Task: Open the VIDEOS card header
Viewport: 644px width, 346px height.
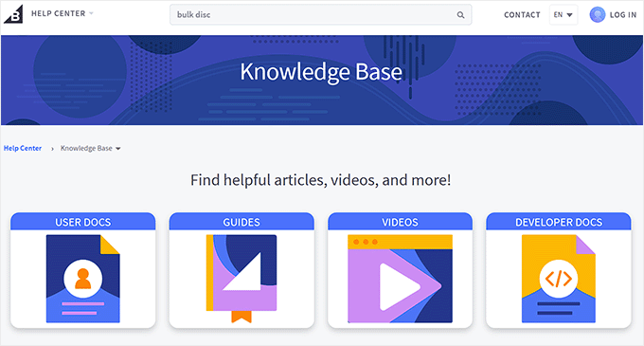Action: pyautogui.click(x=400, y=222)
